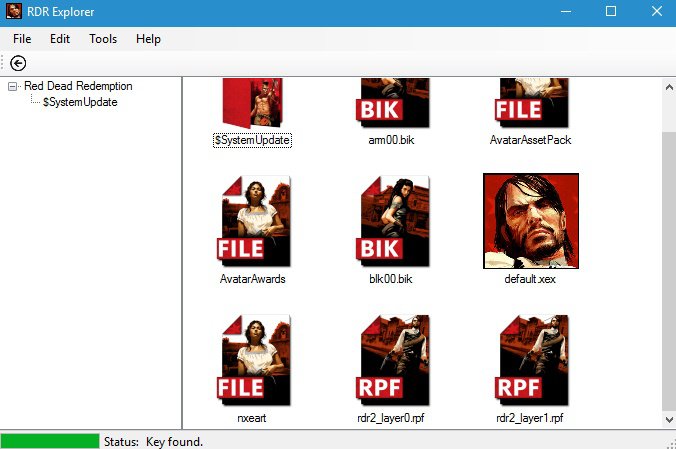Select the nxeart FILE icon
Image resolution: width=676 pixels, height=449 pixels.
(254, 360)
